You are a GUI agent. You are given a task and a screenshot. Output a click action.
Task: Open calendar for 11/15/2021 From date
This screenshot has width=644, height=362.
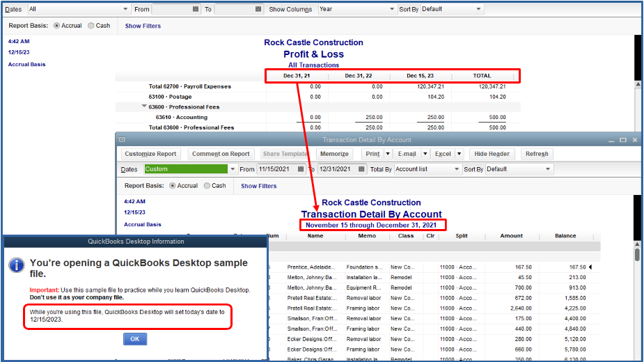pos(301,169)
